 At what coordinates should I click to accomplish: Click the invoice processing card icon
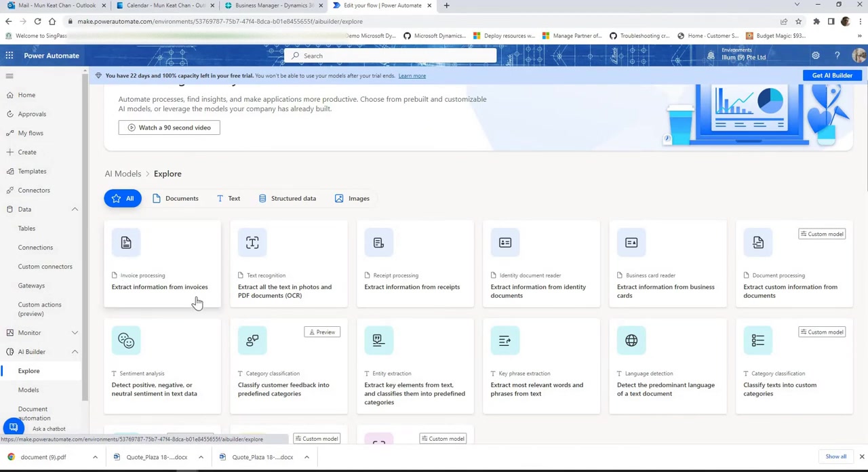[x=126, y=243]
